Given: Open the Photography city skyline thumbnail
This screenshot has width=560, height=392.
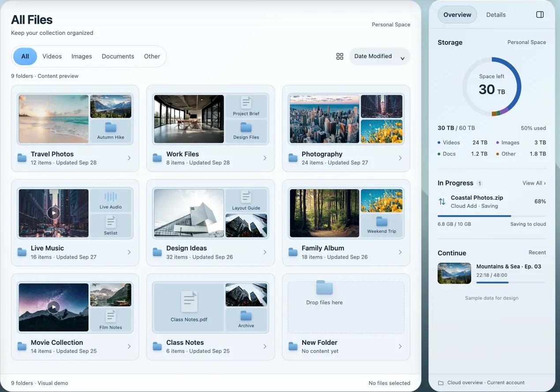Looking at the screenshot, I should 324,119.
